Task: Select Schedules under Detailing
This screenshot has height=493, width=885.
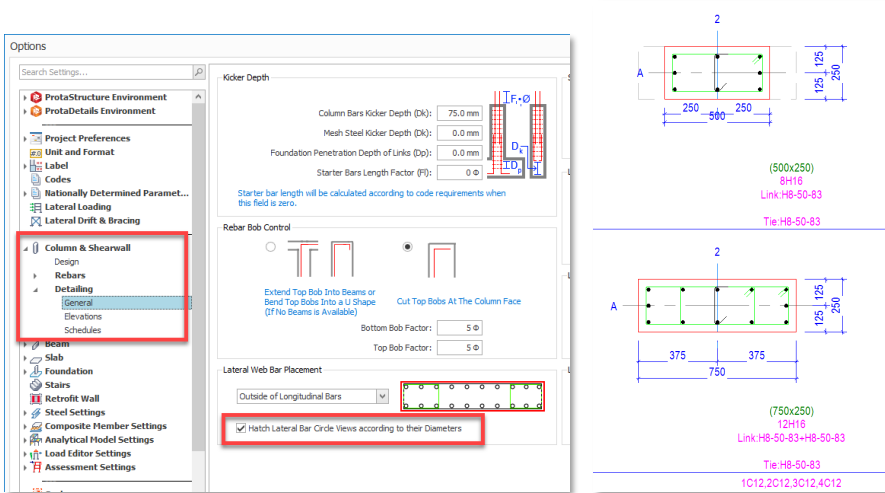Action: [x=82, y=330]
